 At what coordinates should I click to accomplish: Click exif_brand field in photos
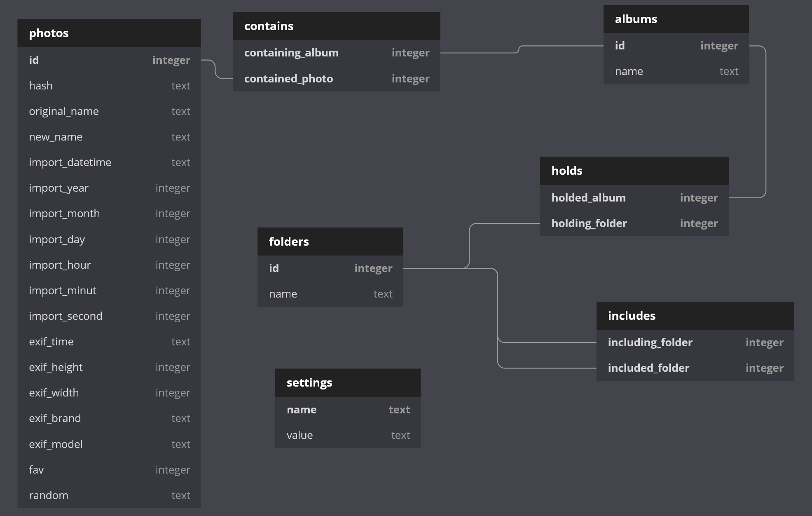(x=109, y=418)
